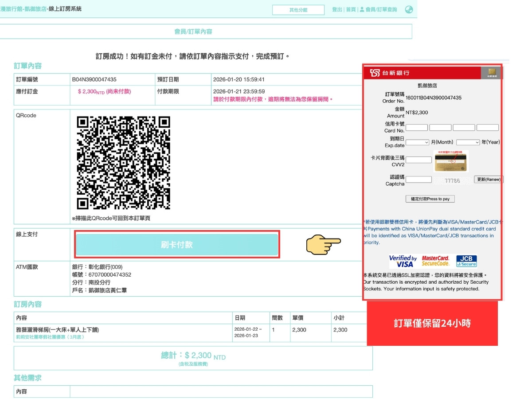Click the CVV2 input field

418,160
